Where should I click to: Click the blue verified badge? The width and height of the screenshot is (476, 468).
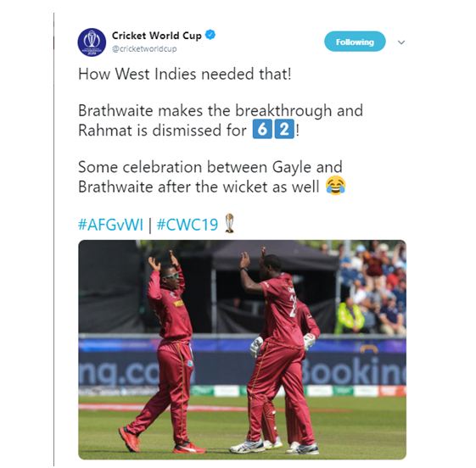[x=210, y=35]
